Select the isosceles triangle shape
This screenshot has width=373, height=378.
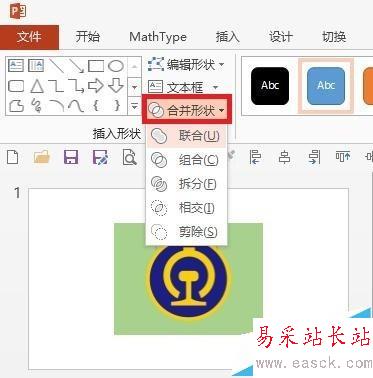point(37,86)
